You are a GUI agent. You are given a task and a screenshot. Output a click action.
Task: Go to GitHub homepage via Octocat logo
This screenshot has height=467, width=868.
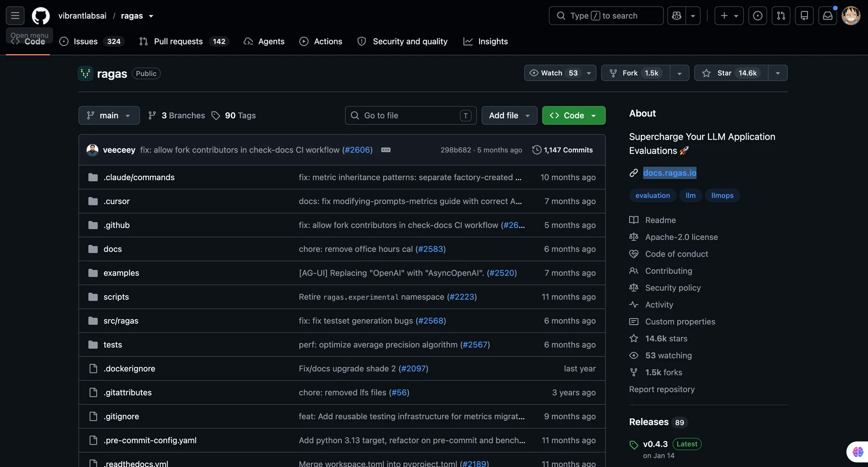pyautogui.click(x=41, y=16)
